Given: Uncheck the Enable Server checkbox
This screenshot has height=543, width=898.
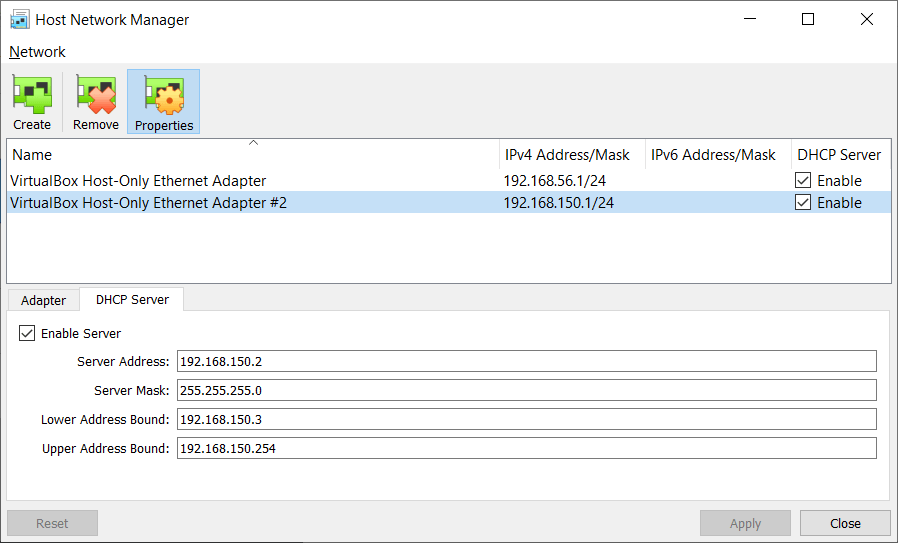Looking at the screenshot, I should point(27,333).
